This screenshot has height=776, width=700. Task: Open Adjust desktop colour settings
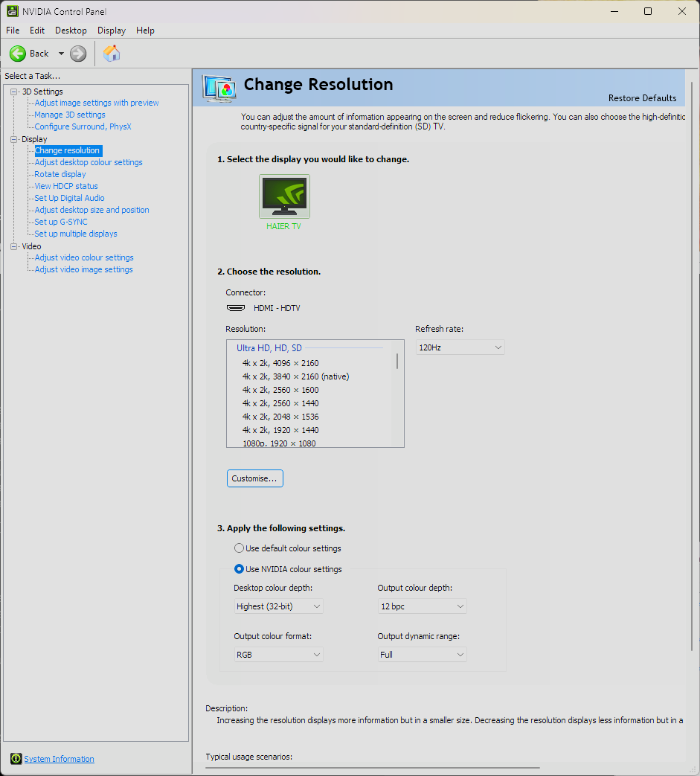coord(89,162)
